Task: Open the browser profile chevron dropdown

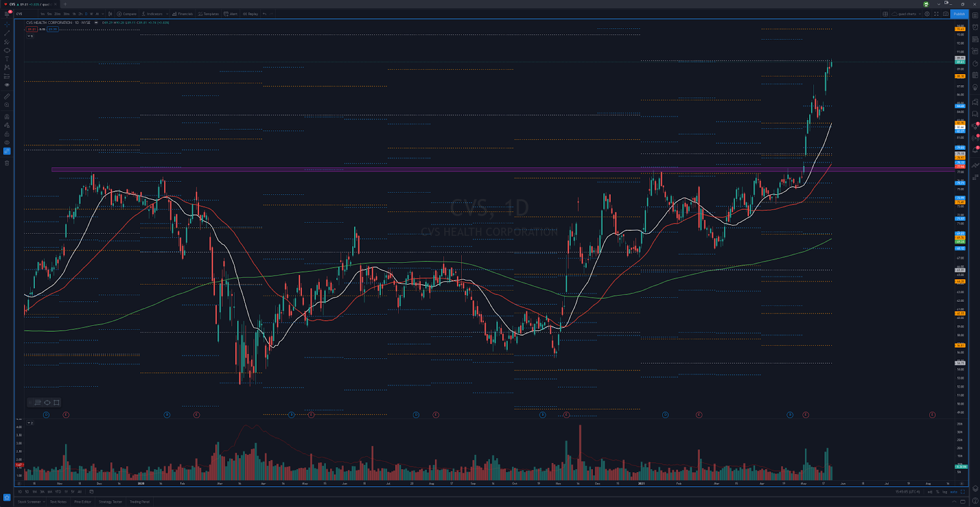Action: [x=939, y=4]
